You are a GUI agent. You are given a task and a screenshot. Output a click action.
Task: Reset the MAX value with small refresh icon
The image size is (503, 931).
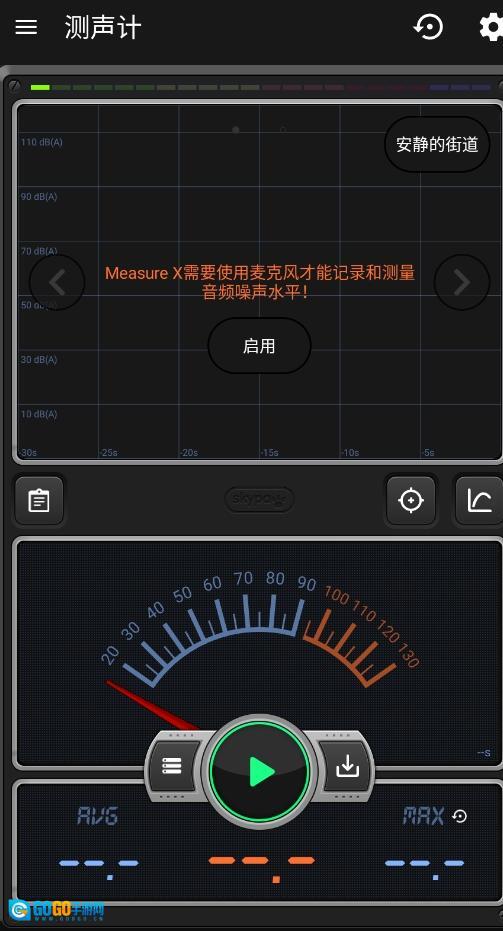[460, 816]
